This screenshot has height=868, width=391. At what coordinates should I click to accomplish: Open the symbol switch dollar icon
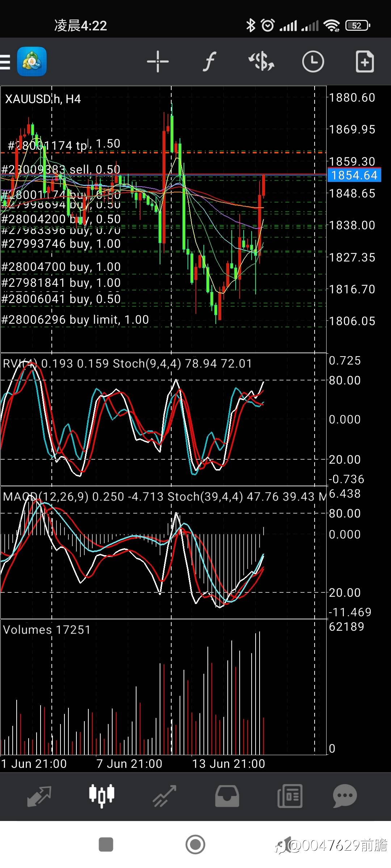[261, 61]
